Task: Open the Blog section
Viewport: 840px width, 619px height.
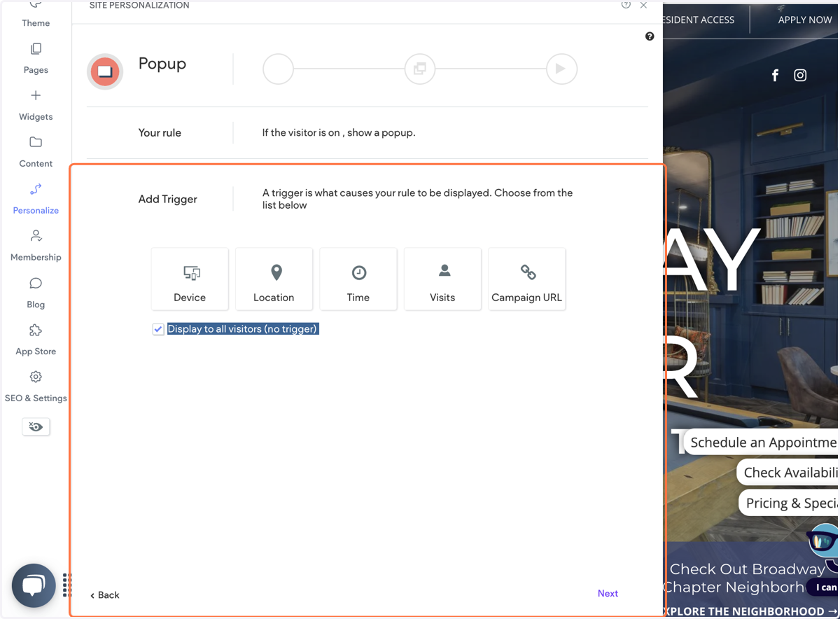Action: (x=36, y=293)
